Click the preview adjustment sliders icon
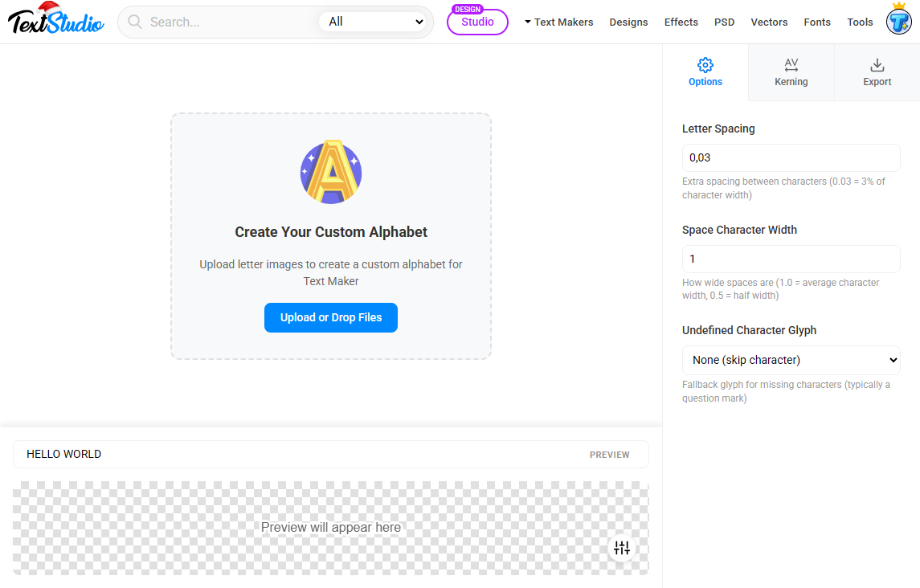Viewport: 920px width, 588px height. coord(622,547)
